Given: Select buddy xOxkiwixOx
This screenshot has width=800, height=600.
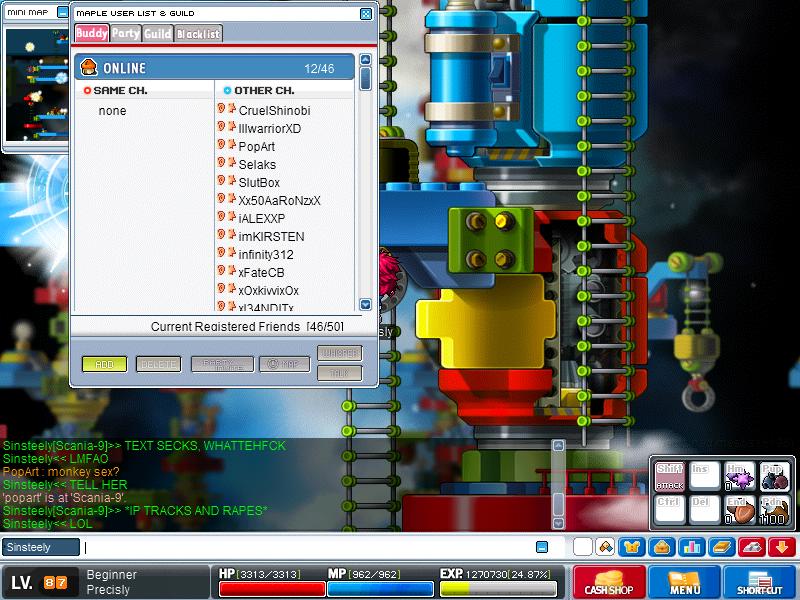Looking at the screenshot, I should coord(268,291).
